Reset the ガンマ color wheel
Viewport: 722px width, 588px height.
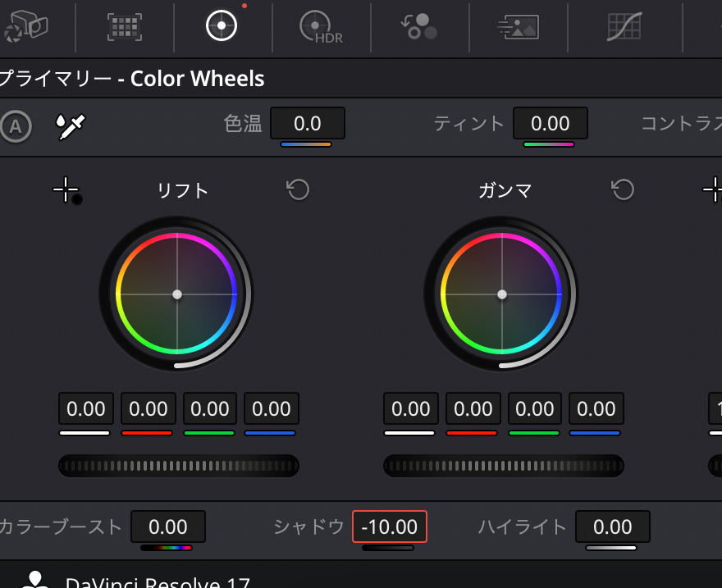623,190
